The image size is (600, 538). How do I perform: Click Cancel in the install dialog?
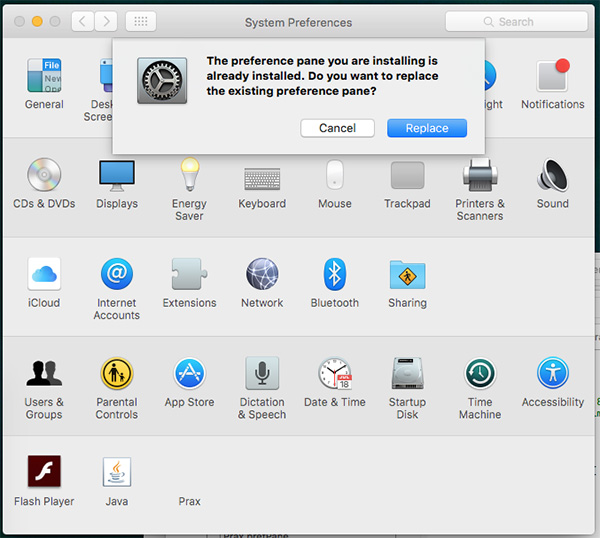pos(337,128)
